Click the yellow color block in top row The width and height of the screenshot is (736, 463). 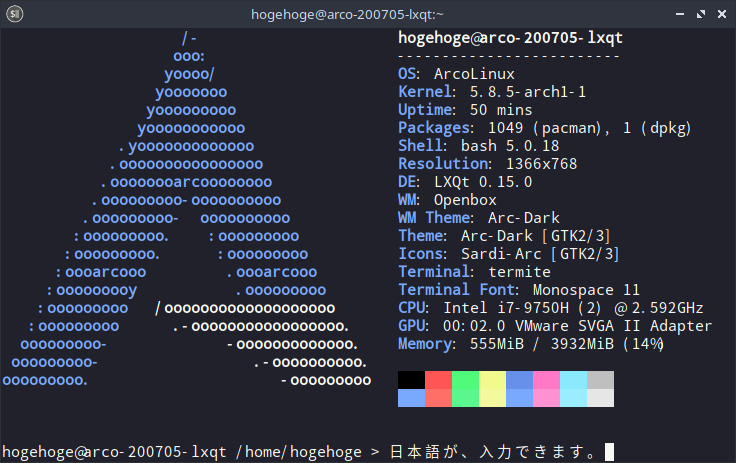tap(492, 380)
